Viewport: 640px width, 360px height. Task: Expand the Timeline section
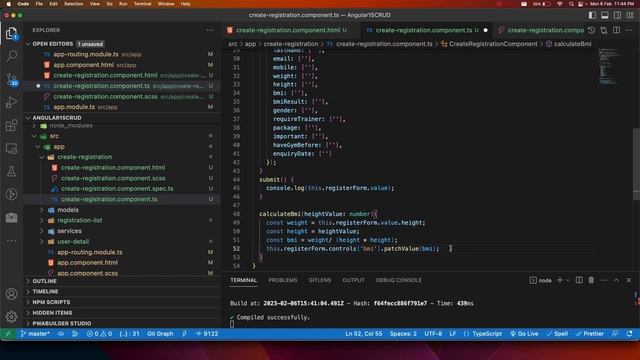tap(45, 291)
